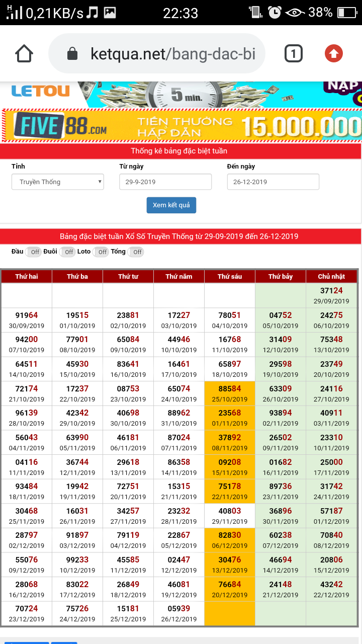Viewport: 362px width, 644px height.
Task: Select the highlighted 76684 result cell
Action: point(230,589)
